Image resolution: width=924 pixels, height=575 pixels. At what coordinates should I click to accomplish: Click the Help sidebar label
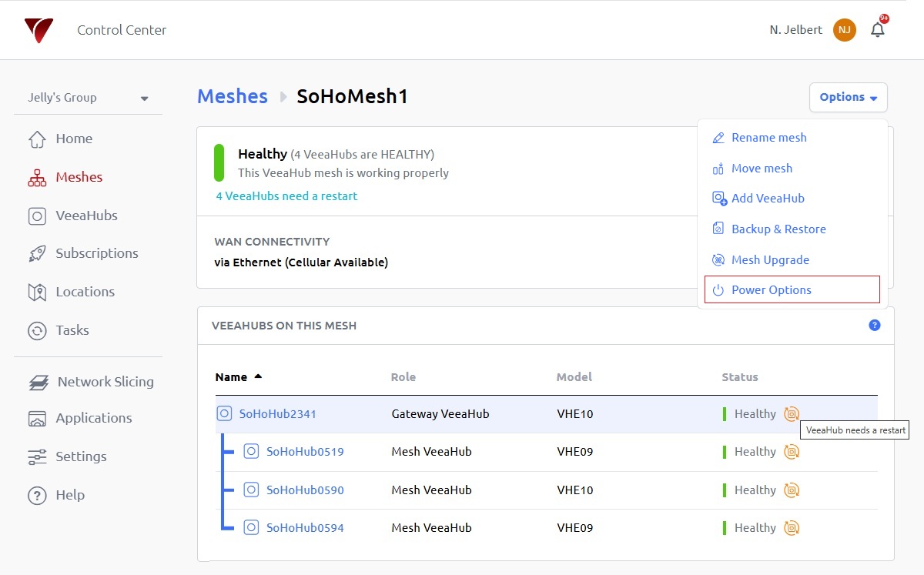pyautogui.click(x=70, y=496)
